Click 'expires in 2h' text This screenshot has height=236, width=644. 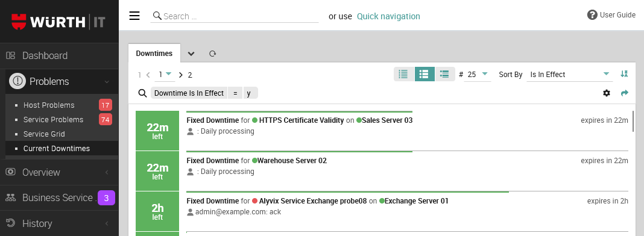(x=608, y=201)
